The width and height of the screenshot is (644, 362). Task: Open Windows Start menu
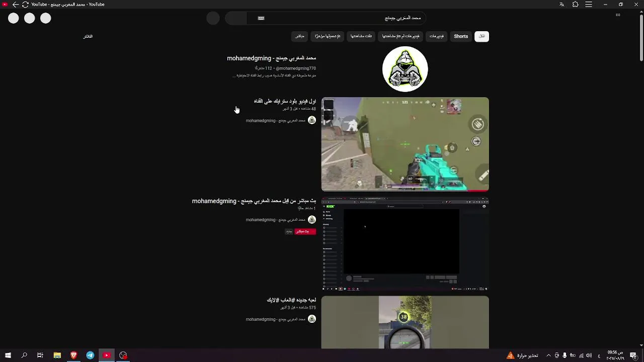(x=8, y=355)
